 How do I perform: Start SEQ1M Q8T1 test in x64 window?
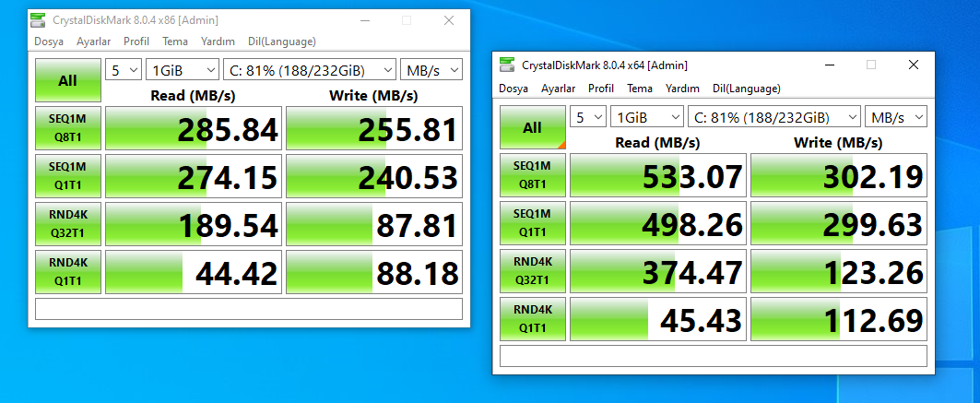click(533, 175)
